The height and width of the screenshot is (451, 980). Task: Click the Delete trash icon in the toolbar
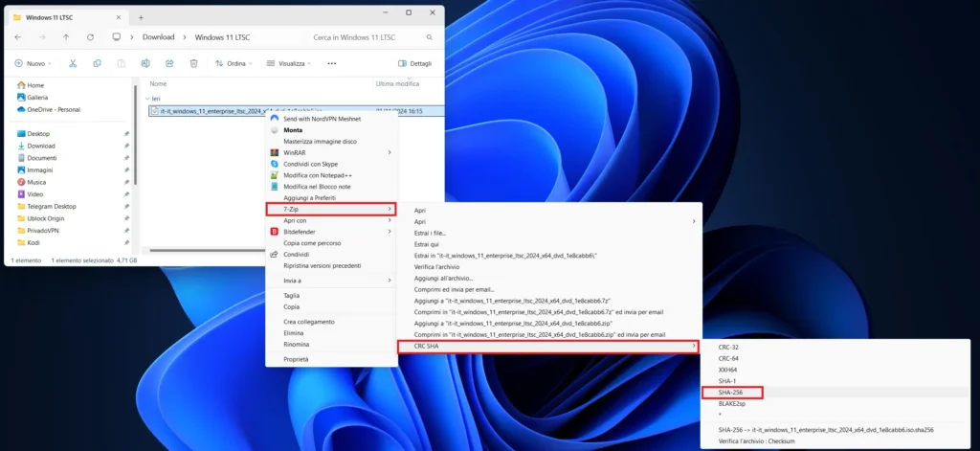pos(193,63)
